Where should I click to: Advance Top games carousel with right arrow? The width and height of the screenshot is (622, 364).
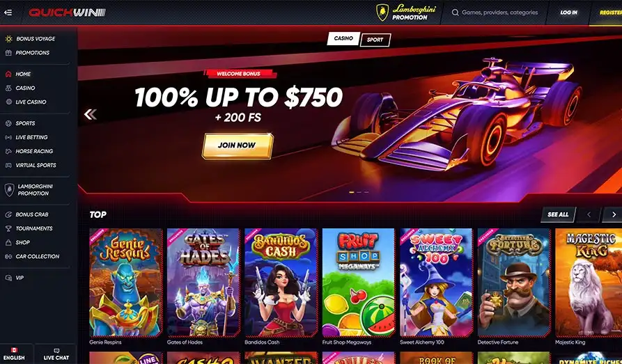[613, 214]
